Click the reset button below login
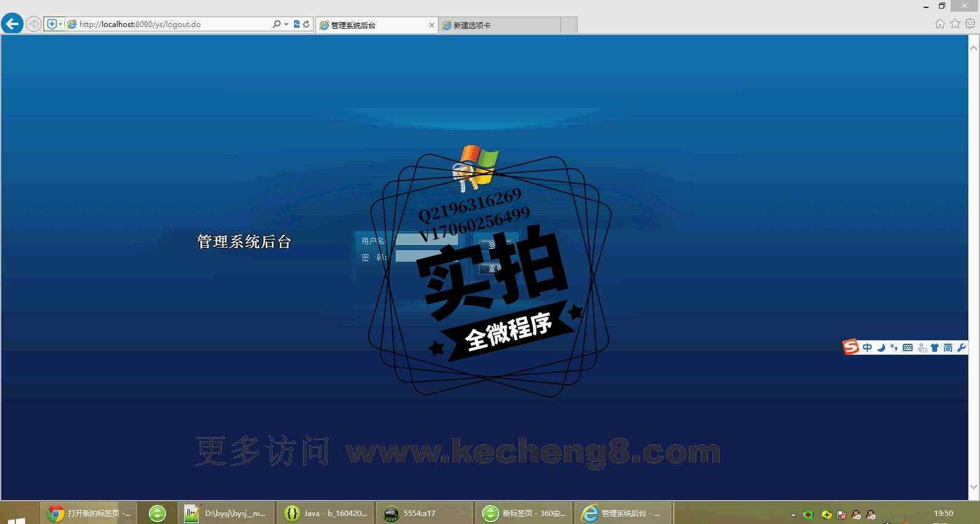Image resolution: width=980 pixels, height=524 pixels. tap(496, 268)
